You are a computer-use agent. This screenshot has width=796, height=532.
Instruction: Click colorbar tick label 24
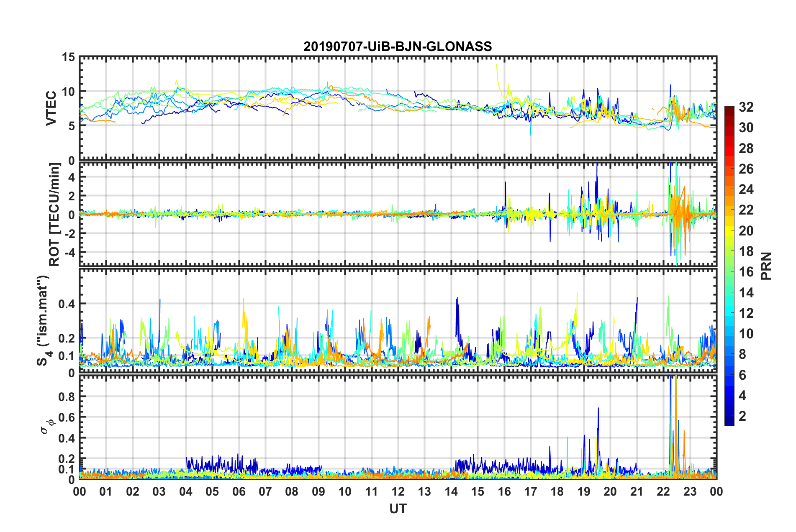point(746,189)
